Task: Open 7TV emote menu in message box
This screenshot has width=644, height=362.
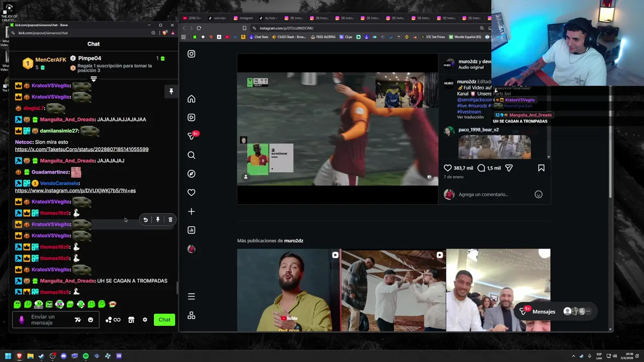Action: tap(77, 320)
